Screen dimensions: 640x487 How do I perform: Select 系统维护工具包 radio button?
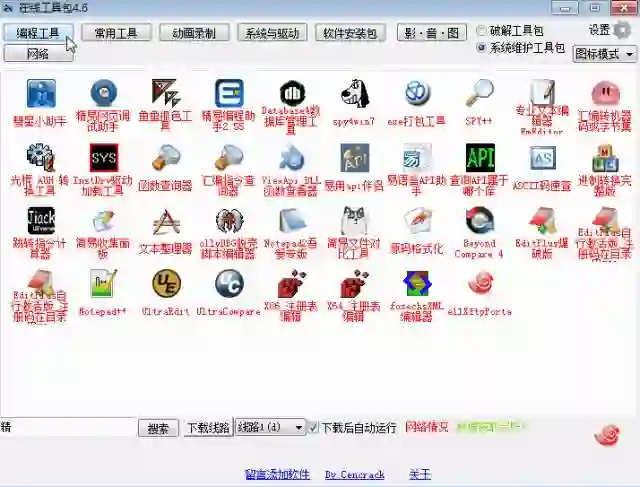482,48
